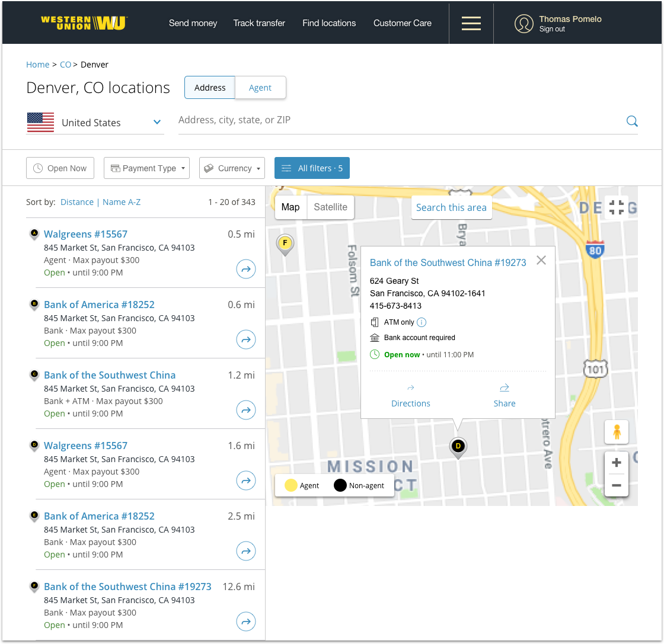Toggle the Open Now filter
The width and height of the screenshot is (664, 644).
point(60,168)
